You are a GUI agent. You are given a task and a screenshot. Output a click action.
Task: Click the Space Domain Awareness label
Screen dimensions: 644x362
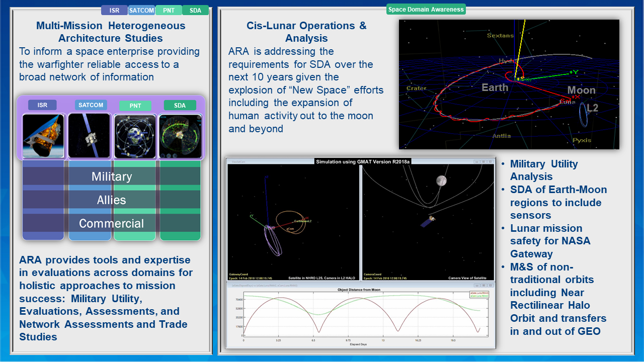coord(426,9)
